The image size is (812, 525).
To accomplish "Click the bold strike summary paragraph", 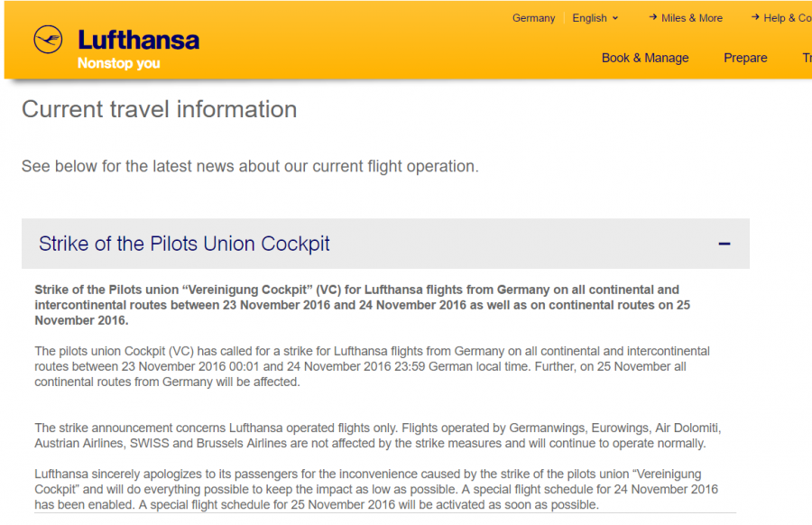I will (x=356, y=305).
